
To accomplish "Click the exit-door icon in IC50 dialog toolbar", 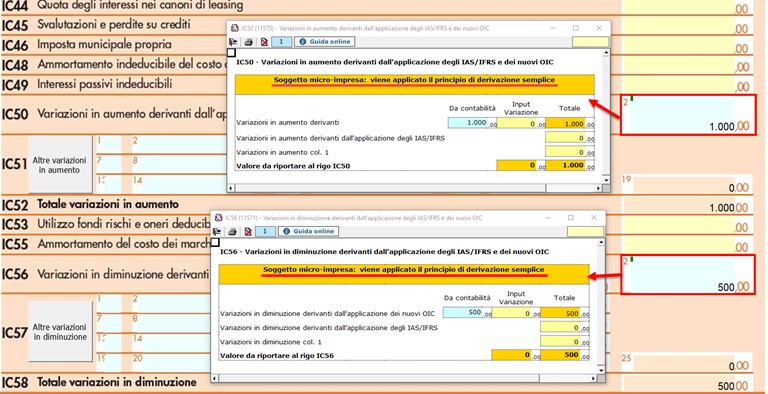I will (x=233, y=42).
